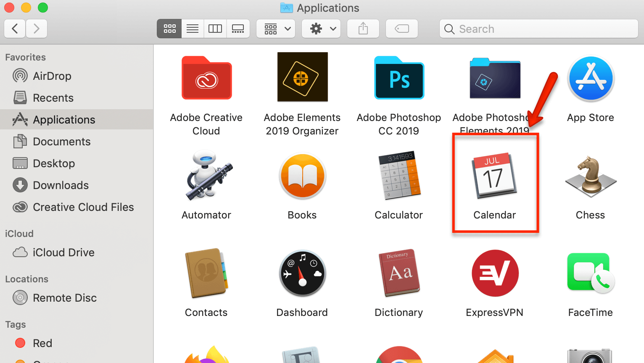Open the Adobe Photoshop CC 2019 folder

pos(399,78)
